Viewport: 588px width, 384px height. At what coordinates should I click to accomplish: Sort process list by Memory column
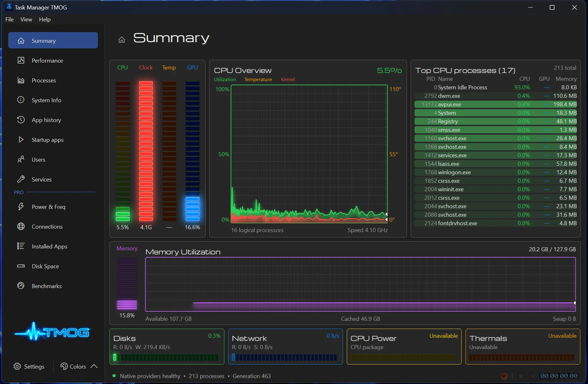[x=566, y=79]
